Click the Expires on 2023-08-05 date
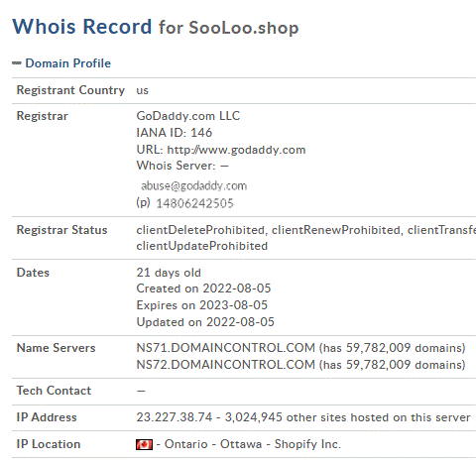The height and width of the screenshot is (462, 476). point(202,305)
